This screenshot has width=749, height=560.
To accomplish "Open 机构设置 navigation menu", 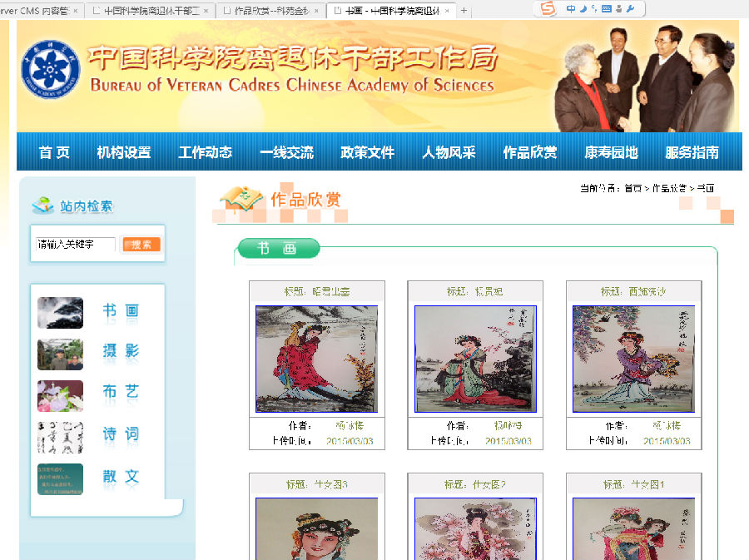I will tap(124, 152).
